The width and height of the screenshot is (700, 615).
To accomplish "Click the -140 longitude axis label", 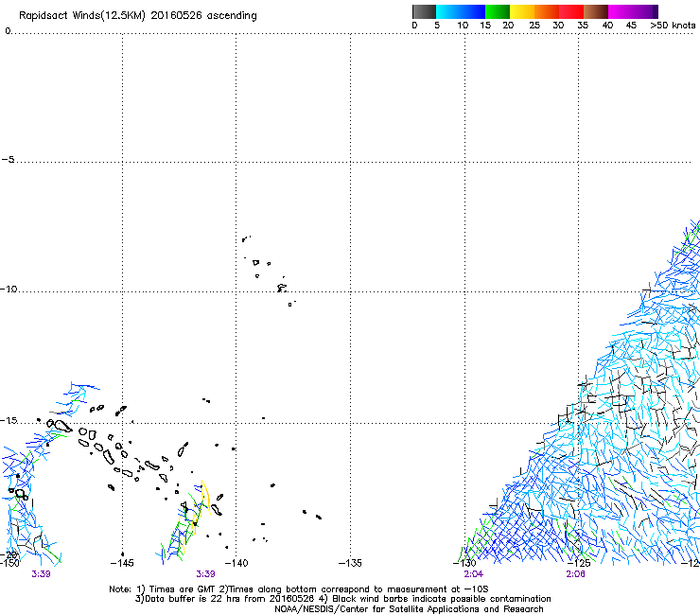I will click(x=236, y=563).
